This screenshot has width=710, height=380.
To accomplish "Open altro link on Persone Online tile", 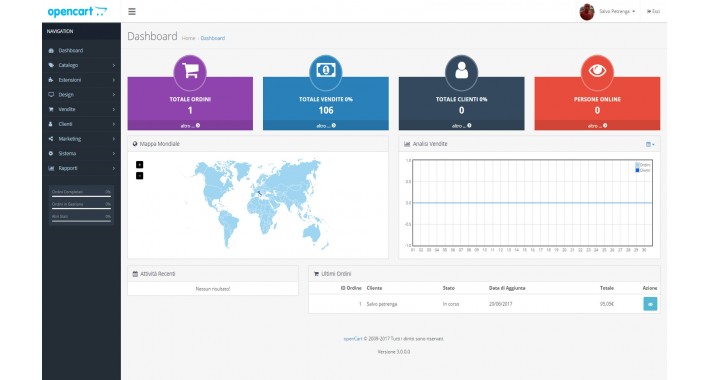I will click(x=597, y=125).
